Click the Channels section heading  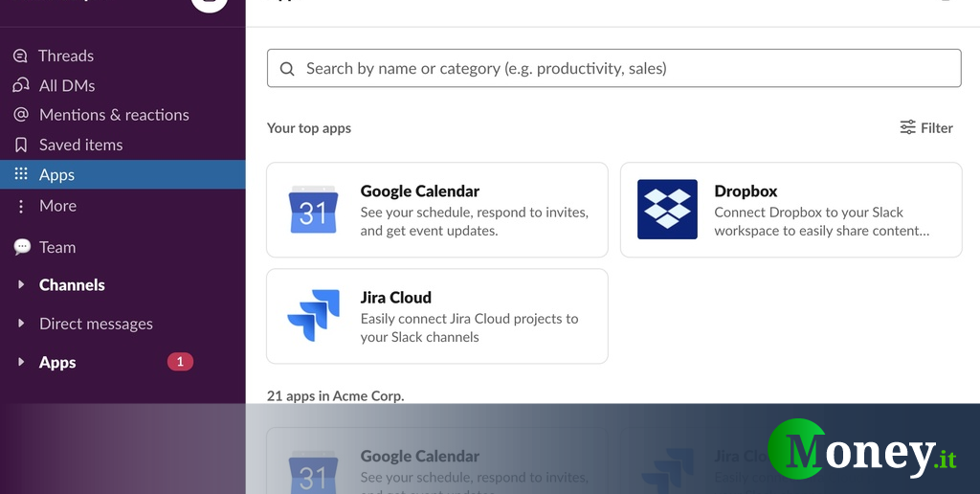click(72, 284)
